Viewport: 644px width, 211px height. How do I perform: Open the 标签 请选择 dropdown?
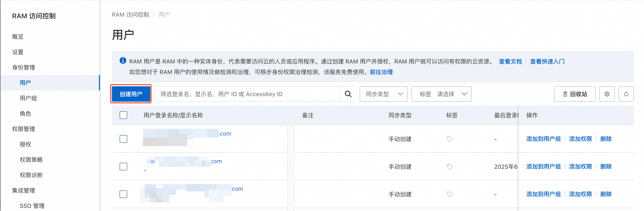point(441,94)
